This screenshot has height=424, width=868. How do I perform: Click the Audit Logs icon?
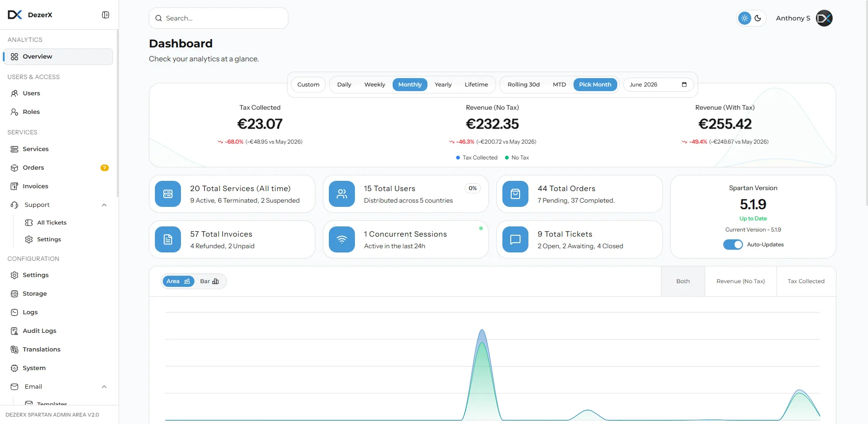pos(14,331)
